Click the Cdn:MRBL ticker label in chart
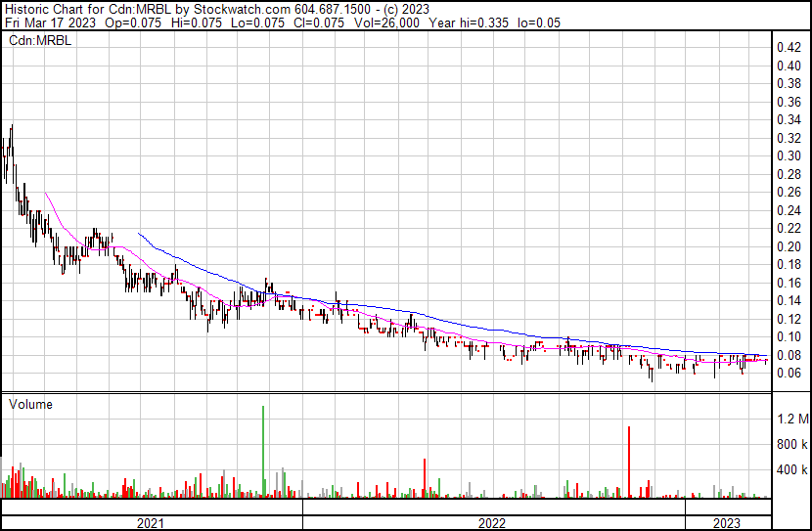Viewport: 812px width, 531px height. point(35,38)
